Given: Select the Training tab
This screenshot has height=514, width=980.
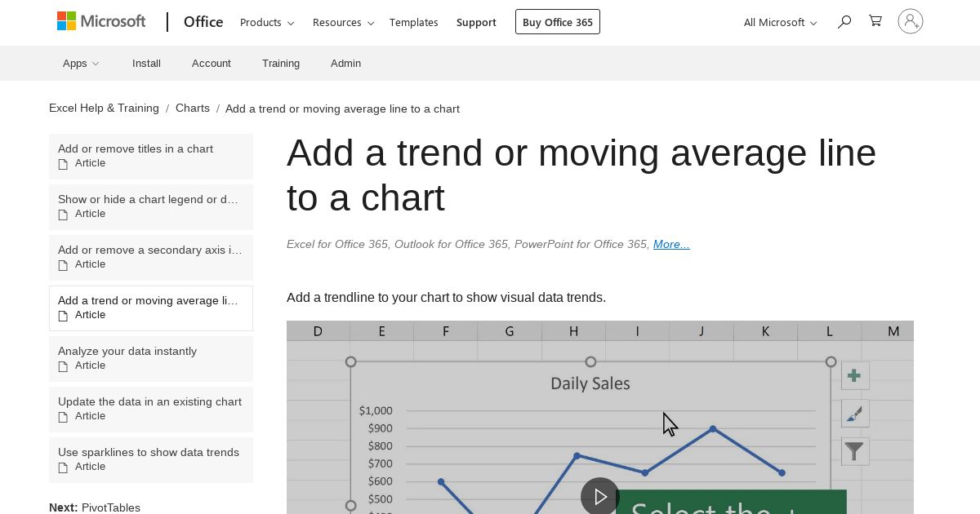Looking at the screenshot, I should 281,63.
